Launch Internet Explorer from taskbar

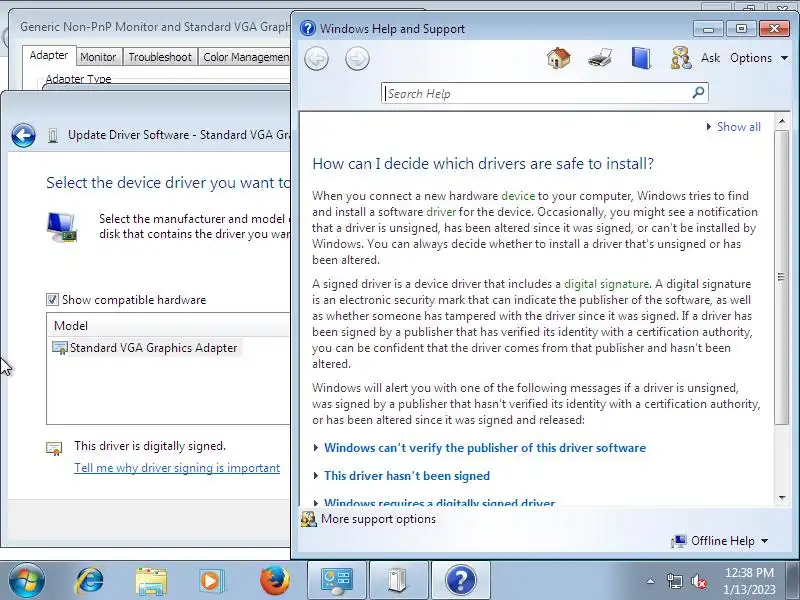tap(89, 581)
